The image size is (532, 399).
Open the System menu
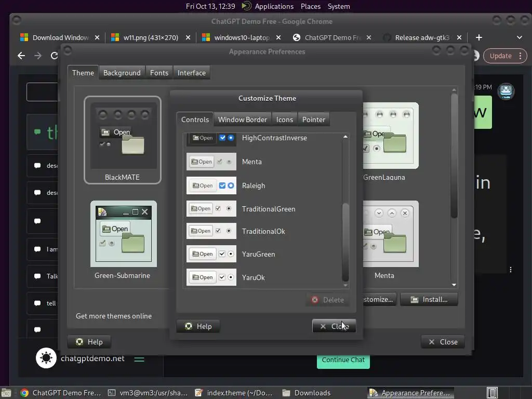(x=339, y=6)
